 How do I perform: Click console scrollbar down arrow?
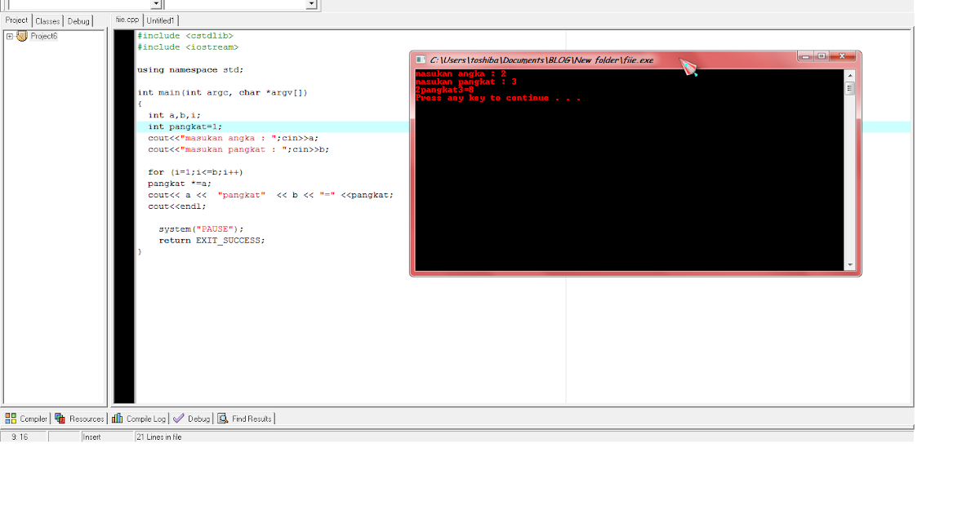[x=849, y=265]
